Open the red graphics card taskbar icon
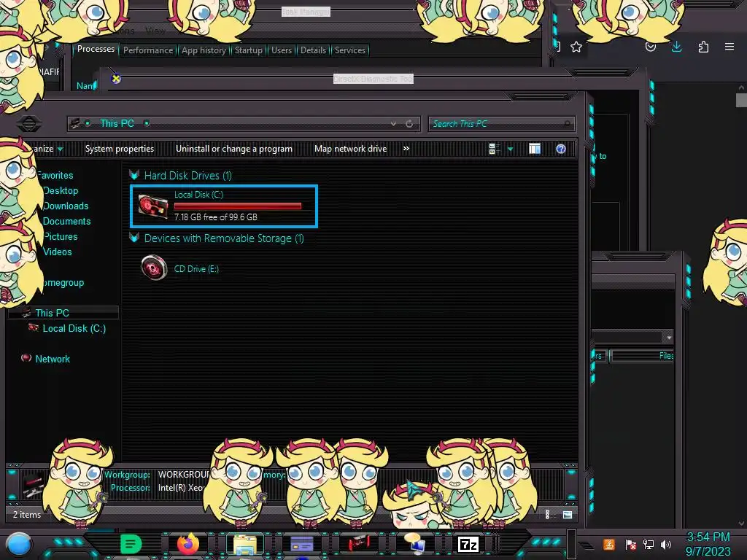The width and height of the screenshot is (747, 560). coord(358,544)
